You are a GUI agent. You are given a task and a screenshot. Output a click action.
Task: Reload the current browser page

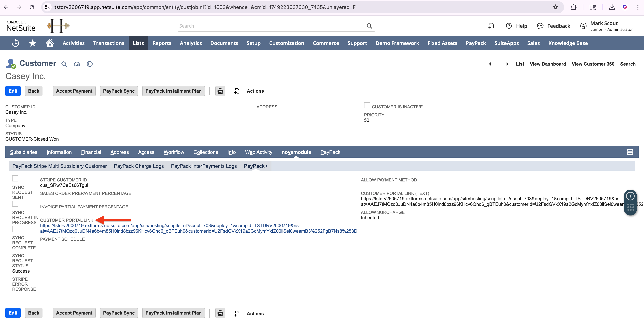(32, 7)
